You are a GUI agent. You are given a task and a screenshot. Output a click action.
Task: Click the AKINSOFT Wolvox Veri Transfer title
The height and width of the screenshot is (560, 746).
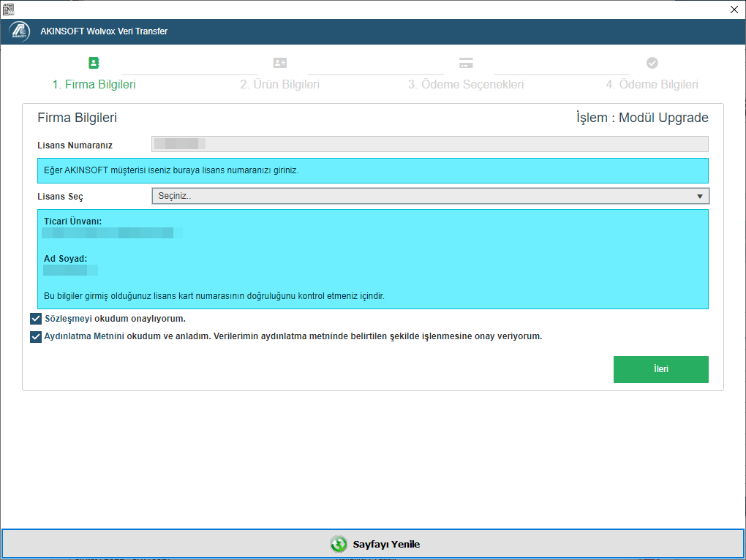click(x=104, y=31)
